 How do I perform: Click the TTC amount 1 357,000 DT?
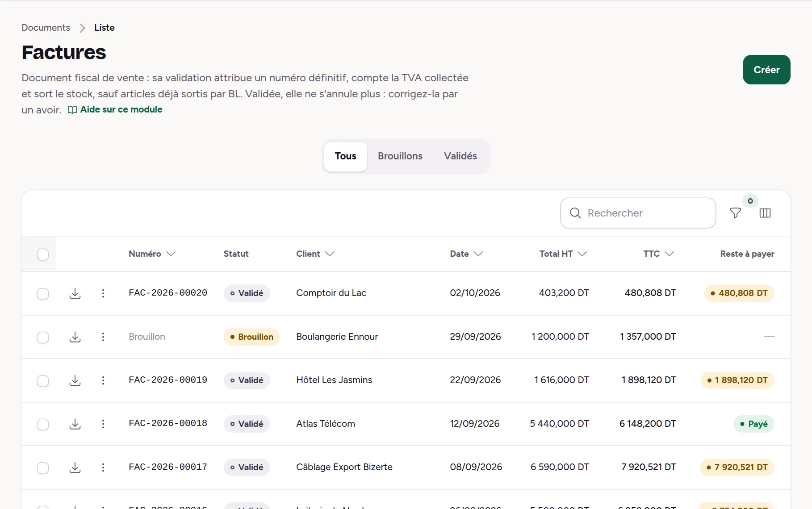click(648, 337)
